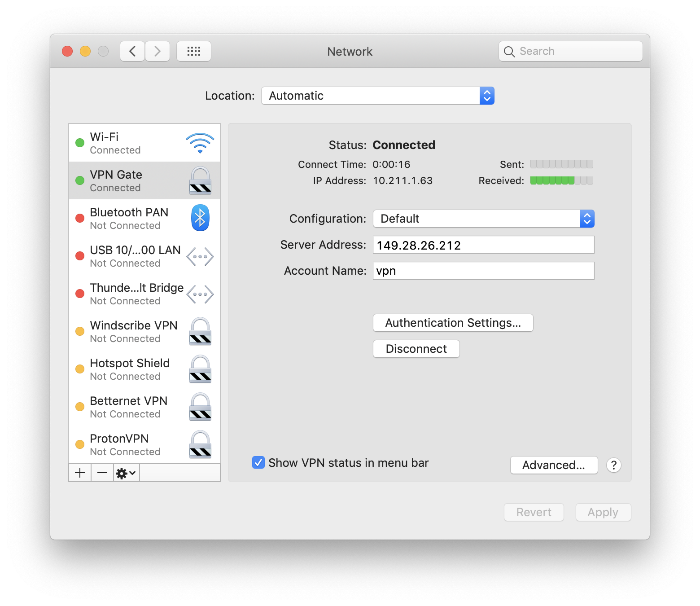Image resolution: width=700 pixels, height=606 pixels.
Task: Open the help question mark button
Action: coord(613,465)
